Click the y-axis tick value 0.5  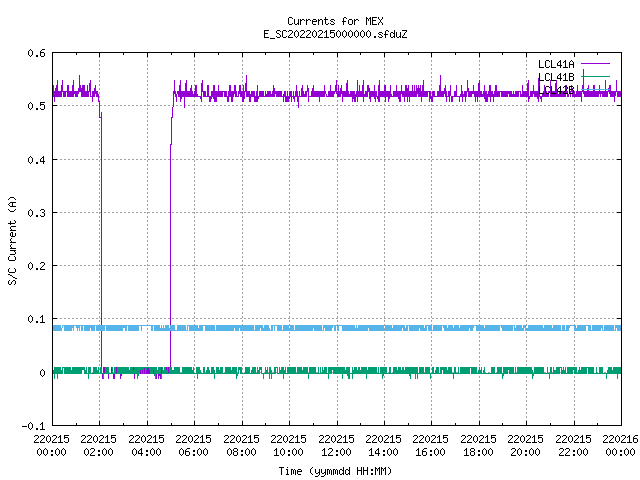[x=36, y=106]
